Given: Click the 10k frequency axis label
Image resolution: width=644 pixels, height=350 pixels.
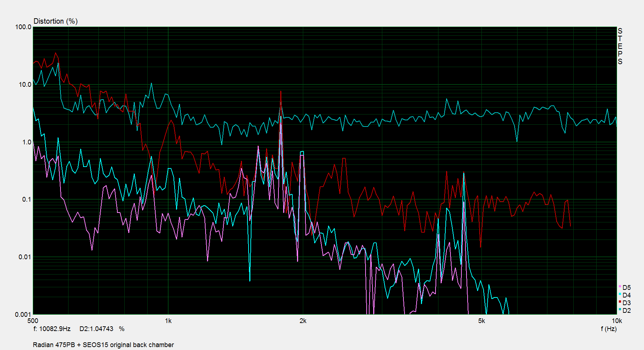Looking at the screenshot, I should click(617, 321).
